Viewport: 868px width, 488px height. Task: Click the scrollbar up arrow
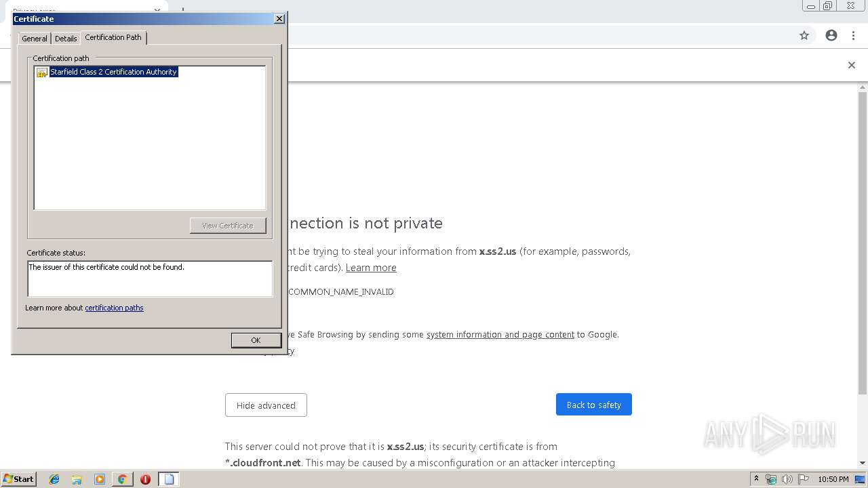click(863, 87)
